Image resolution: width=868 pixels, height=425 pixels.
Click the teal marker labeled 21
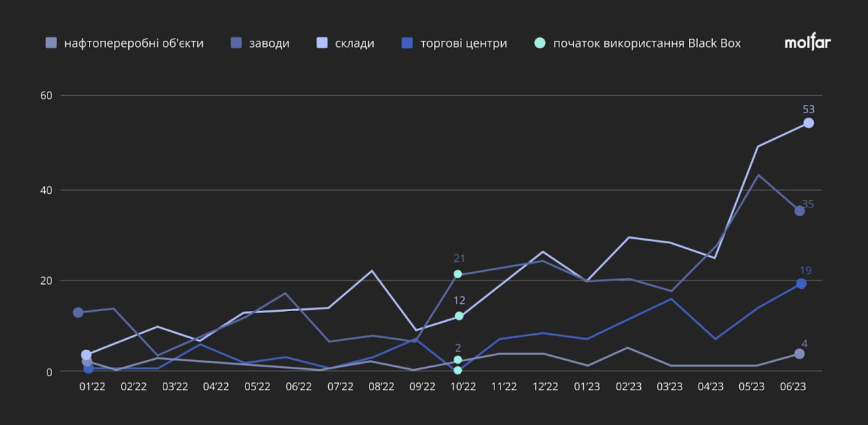click(458, 274)
